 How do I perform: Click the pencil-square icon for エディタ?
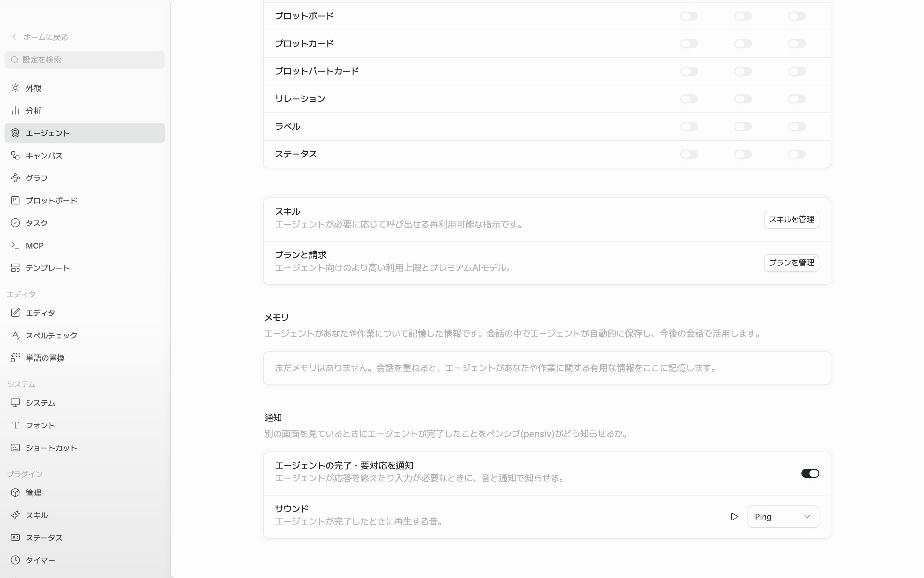click(15, 313)
